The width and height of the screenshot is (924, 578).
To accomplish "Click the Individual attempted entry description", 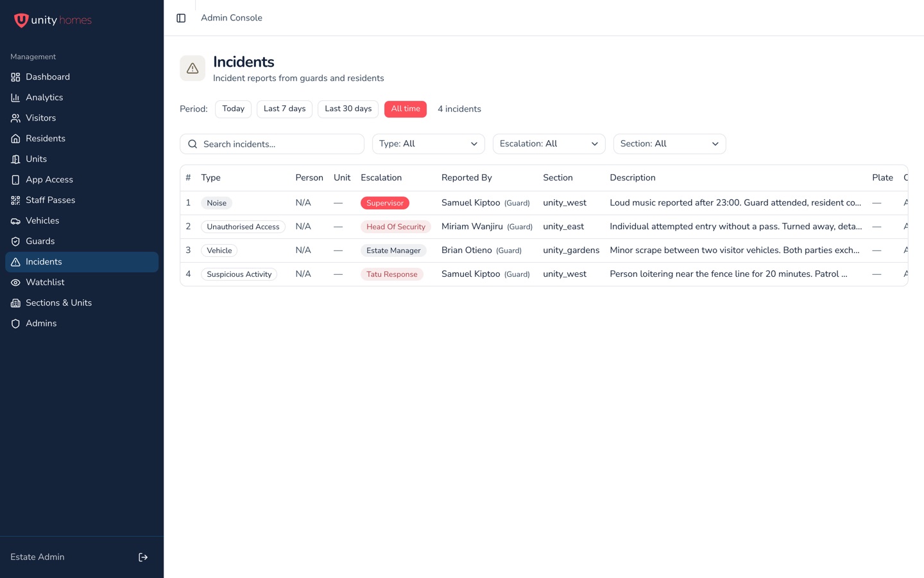I will (x=736, y=227).
